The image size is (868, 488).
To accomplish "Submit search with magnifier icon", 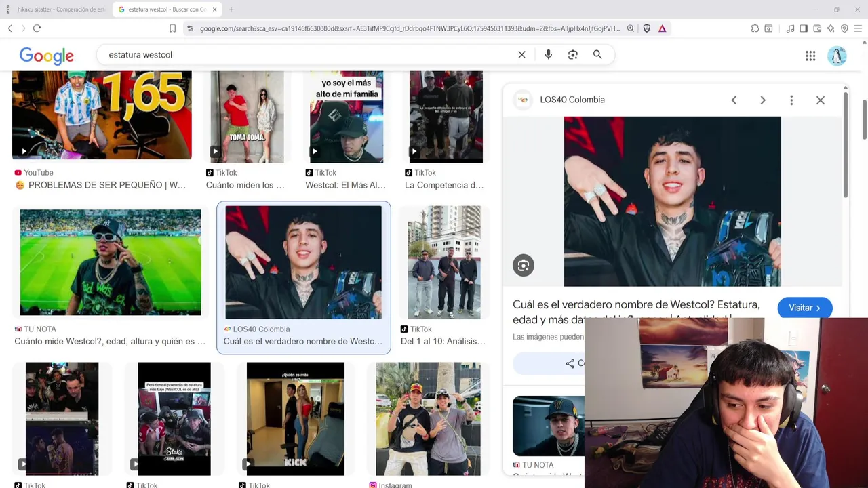I will [597, 55].
